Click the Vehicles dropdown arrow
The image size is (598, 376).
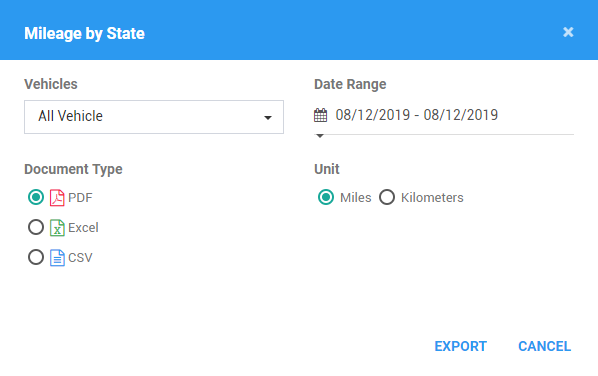tap(268, 118)
